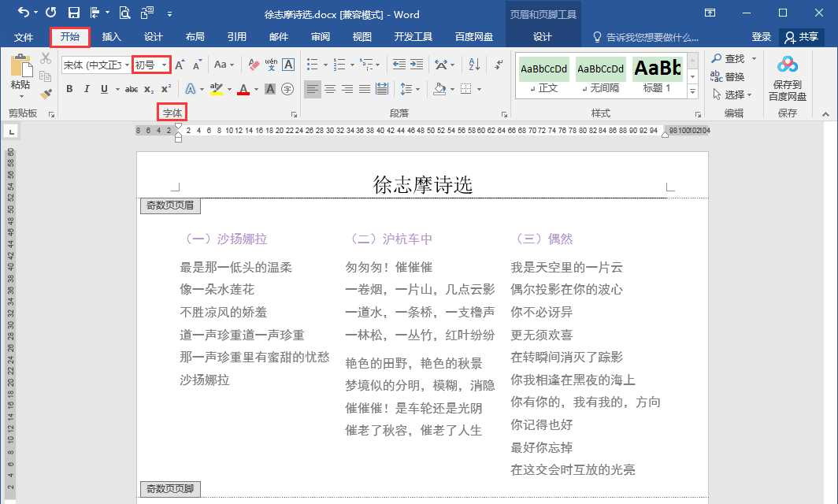838x504 pixels.
Task: Open the 文件 tab
Action: [24, 37]
